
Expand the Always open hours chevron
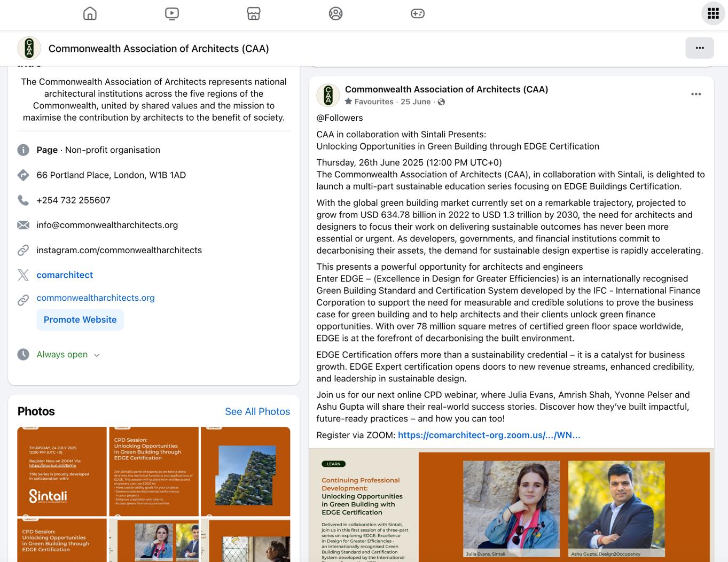point(97,355)
